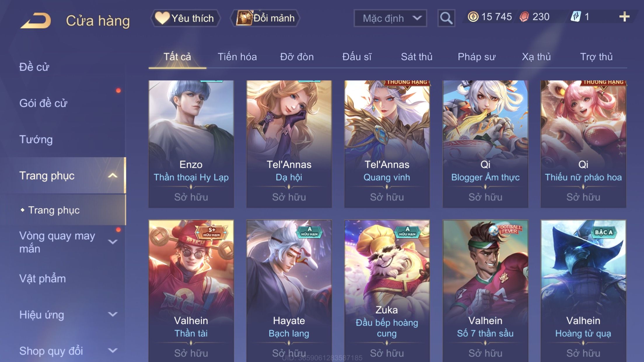Switch to the Sát thủ tab
644x362 pixels.
[416, 57]
